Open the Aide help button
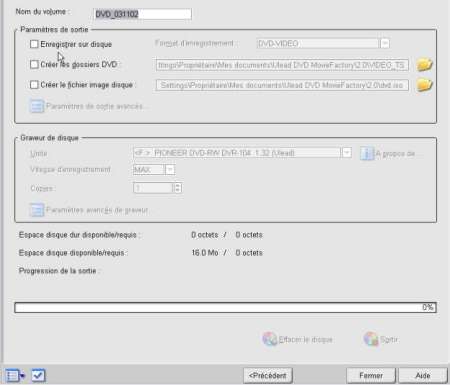This screenshot has width=450, height=385. point(423,376)
